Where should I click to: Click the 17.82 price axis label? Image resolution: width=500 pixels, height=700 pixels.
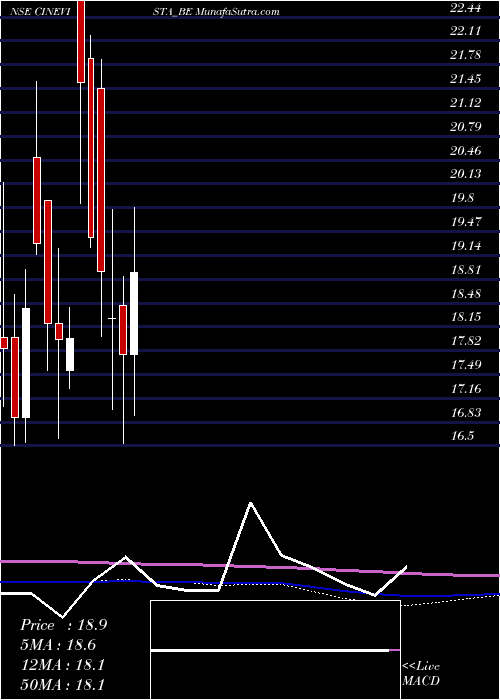click(466, 342)
